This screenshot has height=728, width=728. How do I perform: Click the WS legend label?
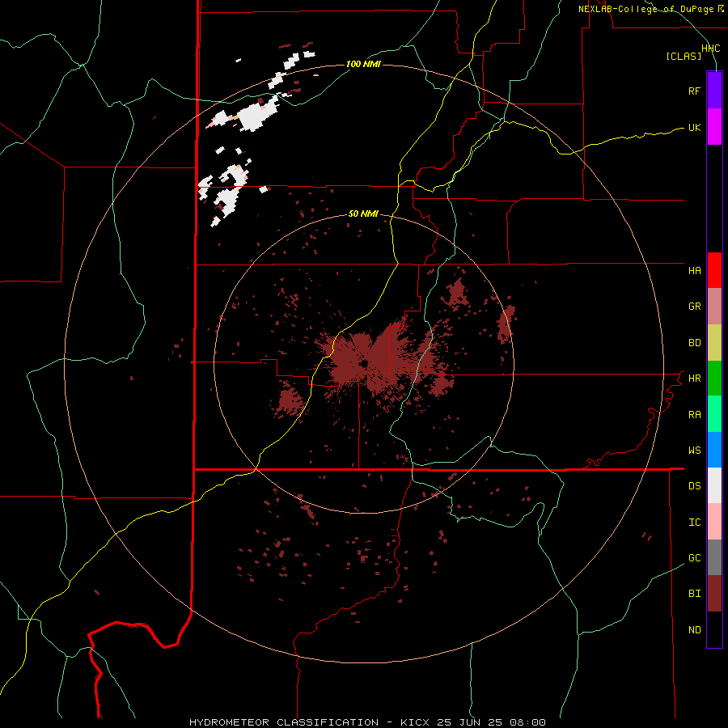694,451
